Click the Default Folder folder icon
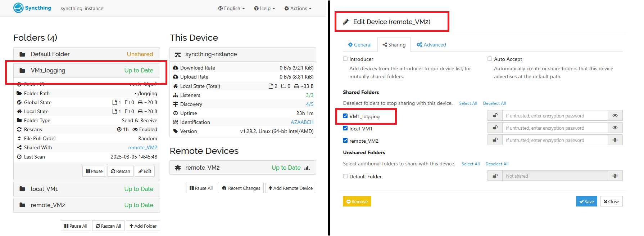 click(22, 54)
